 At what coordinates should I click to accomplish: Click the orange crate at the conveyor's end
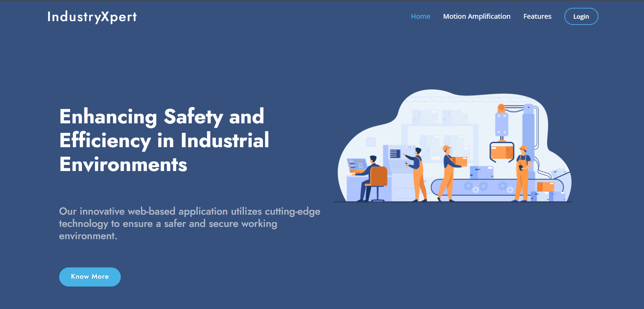[545, 187]
